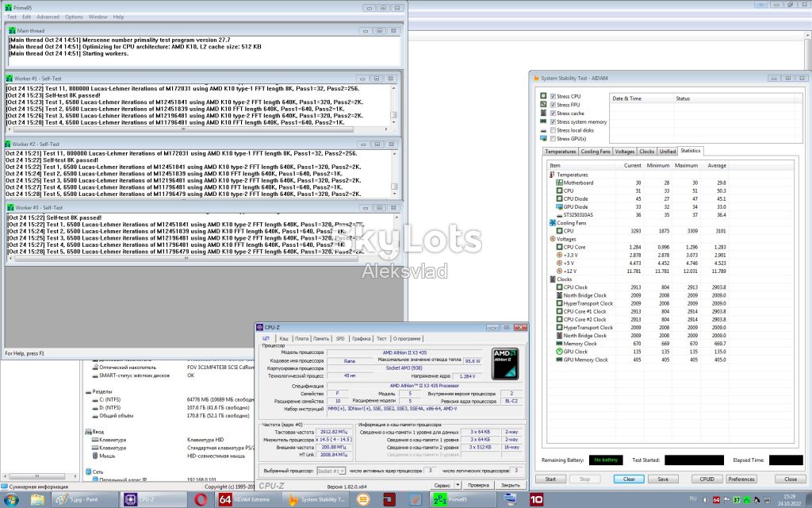Click the Motherboard temperature row icon
The image size is (812, 508).
tap(559, 183)
